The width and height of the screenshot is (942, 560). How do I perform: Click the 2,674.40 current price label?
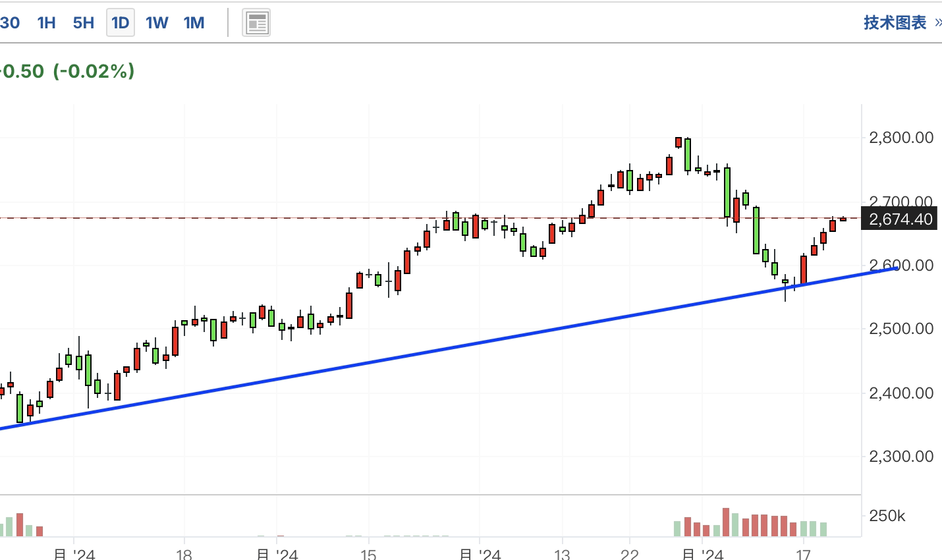900,219
